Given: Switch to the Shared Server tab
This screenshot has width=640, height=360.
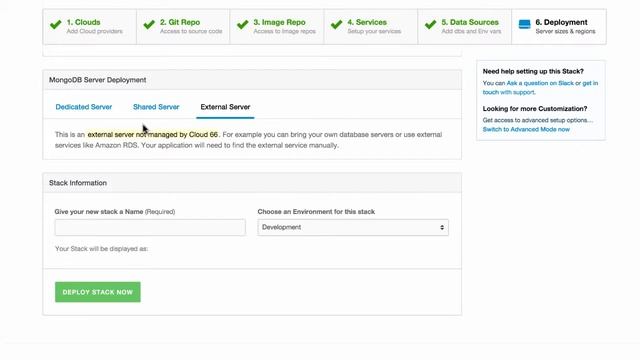Looking at the screenshot, I should click(x=156, y=107).
